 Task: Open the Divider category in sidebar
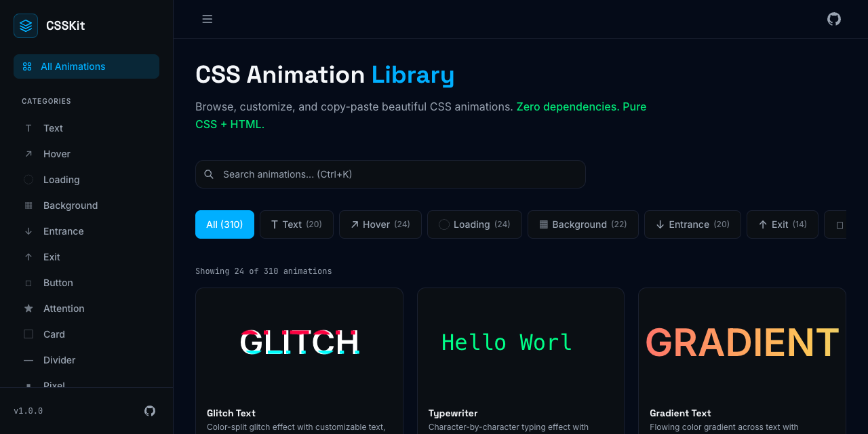pos(86,360)
